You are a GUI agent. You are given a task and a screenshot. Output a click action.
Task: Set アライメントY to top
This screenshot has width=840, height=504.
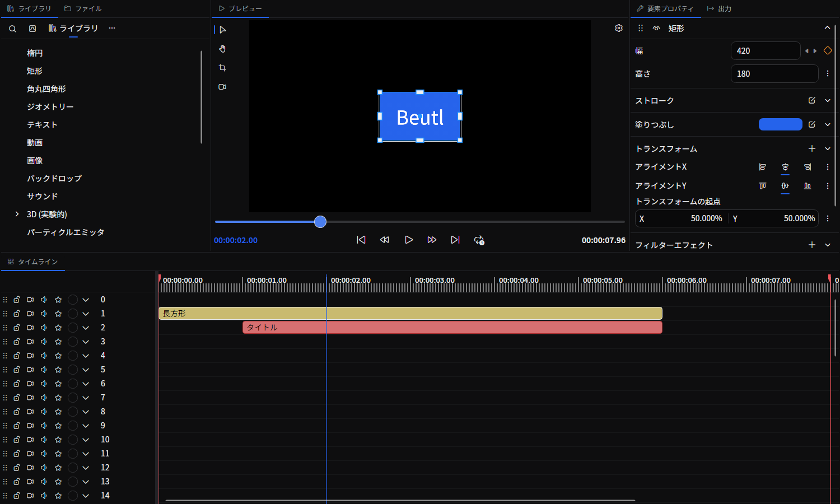click(x=763, y=186)
